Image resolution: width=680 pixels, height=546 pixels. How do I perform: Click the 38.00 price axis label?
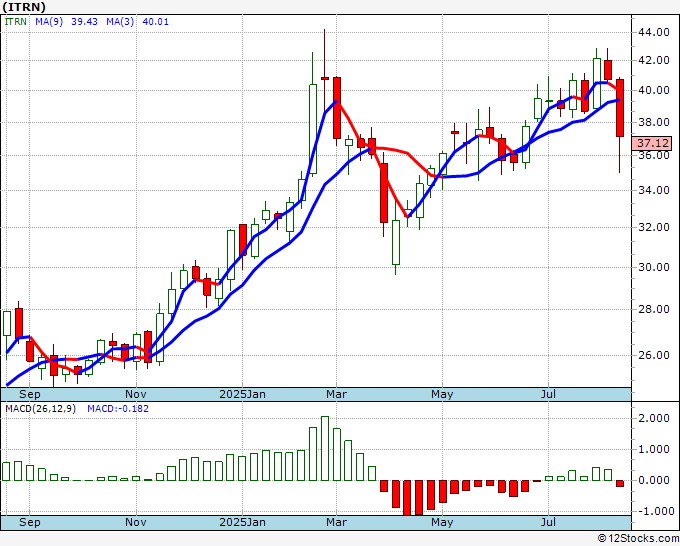653,122
